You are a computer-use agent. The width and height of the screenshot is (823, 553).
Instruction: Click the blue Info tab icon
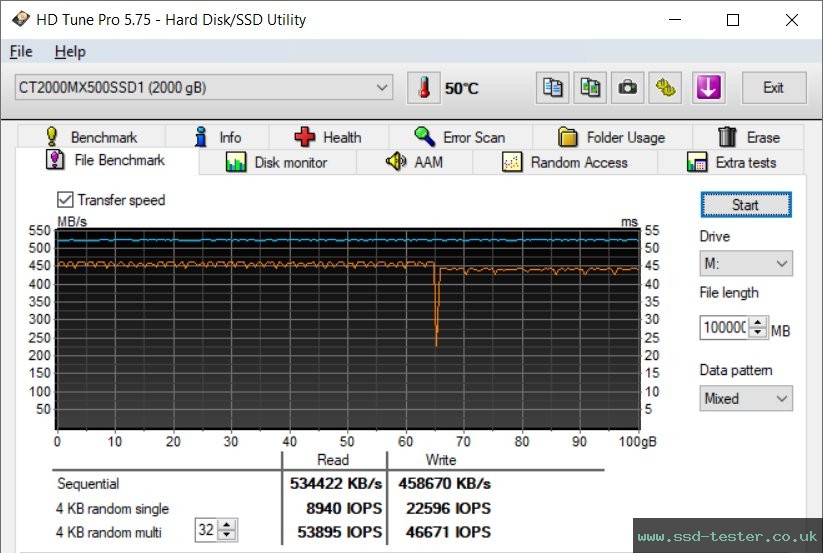click(201, 136)
